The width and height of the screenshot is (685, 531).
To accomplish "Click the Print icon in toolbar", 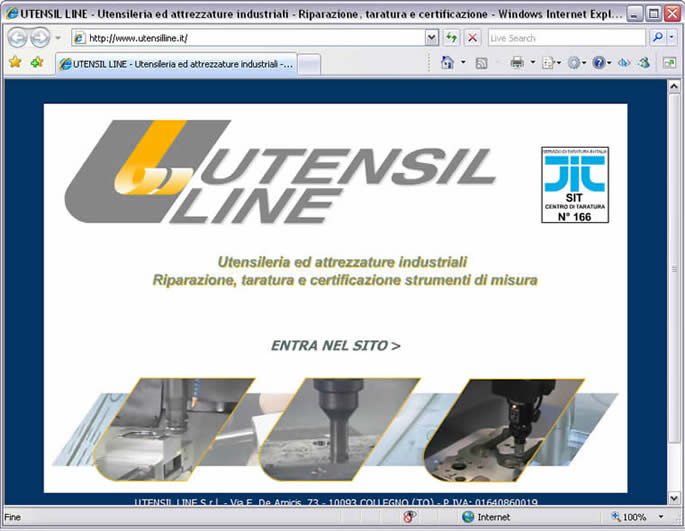I will pos(517,63).
